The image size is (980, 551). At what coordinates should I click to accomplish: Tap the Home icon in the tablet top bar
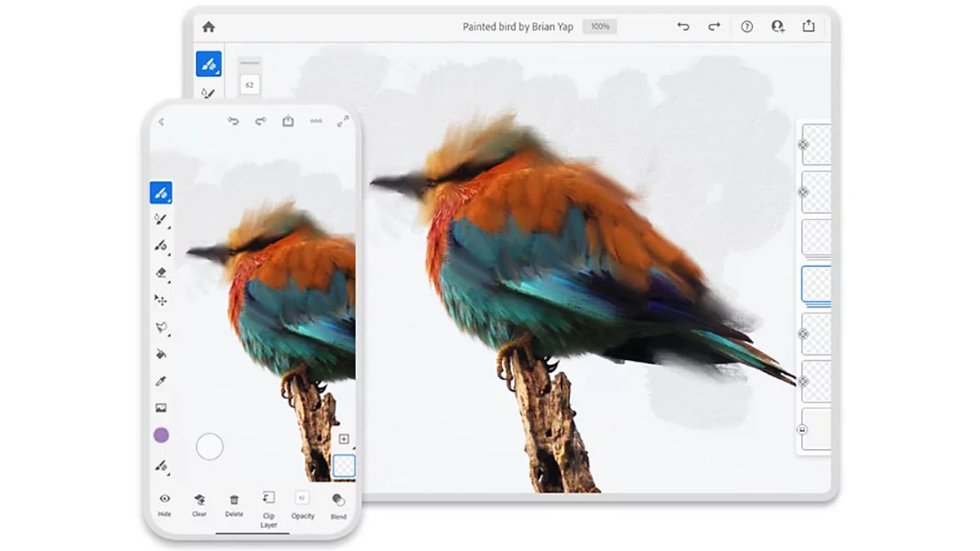[x=210, y=26]
